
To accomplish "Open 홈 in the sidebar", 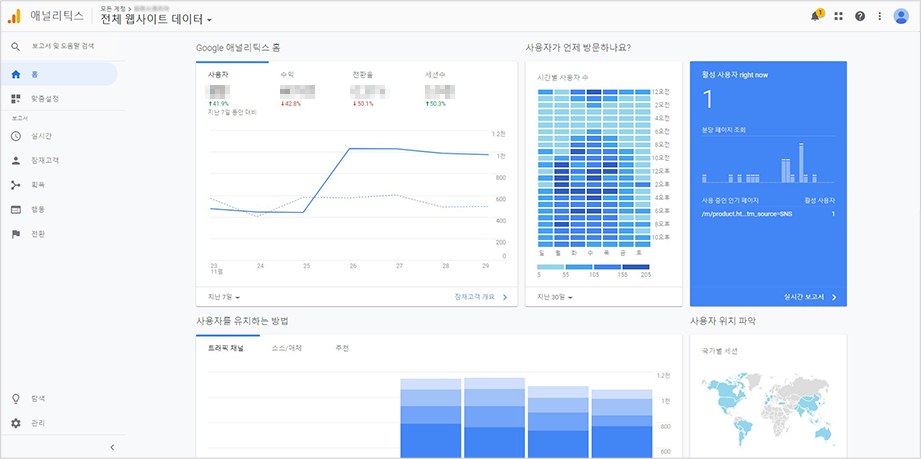I will click(59, 75).
